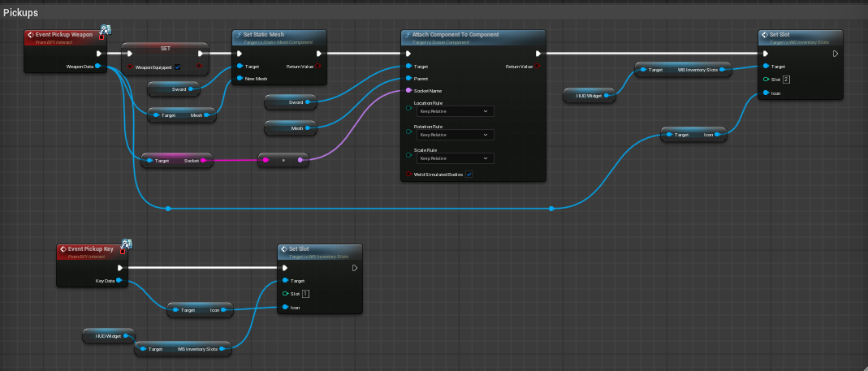
Task: Select the Target Icon node wired to slot 2
Action: 693,135
